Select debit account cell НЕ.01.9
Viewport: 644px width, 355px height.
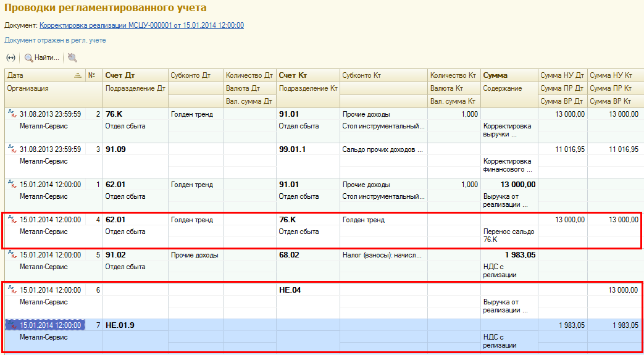coord(136,325)
